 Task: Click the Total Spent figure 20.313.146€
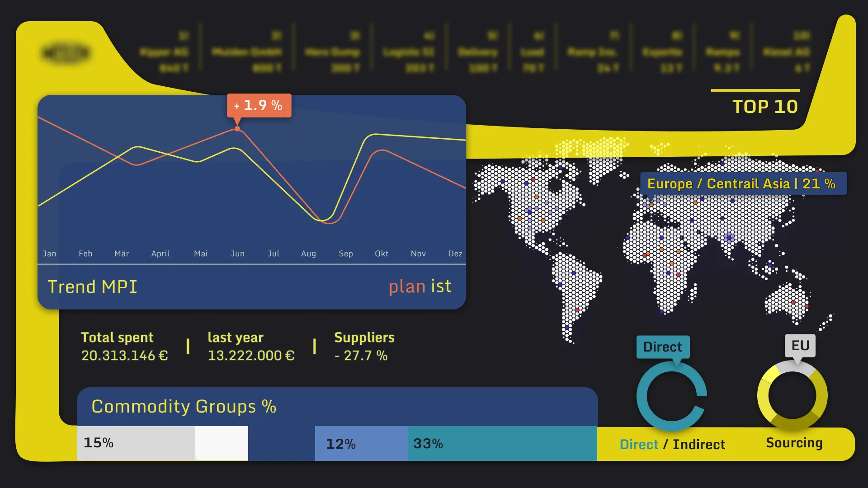125,356
